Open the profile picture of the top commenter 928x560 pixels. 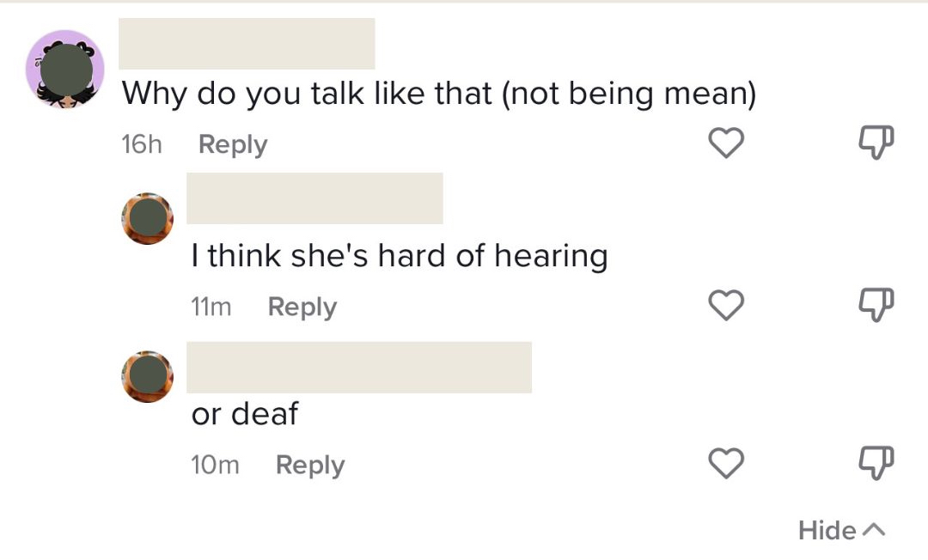click(x=65, y=69)
